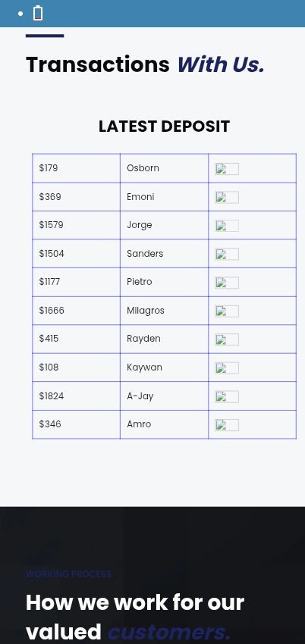This screenshot has height=644, width=305.
Task: Click the payment image in Sanders' row
Action: click(227, 255)
